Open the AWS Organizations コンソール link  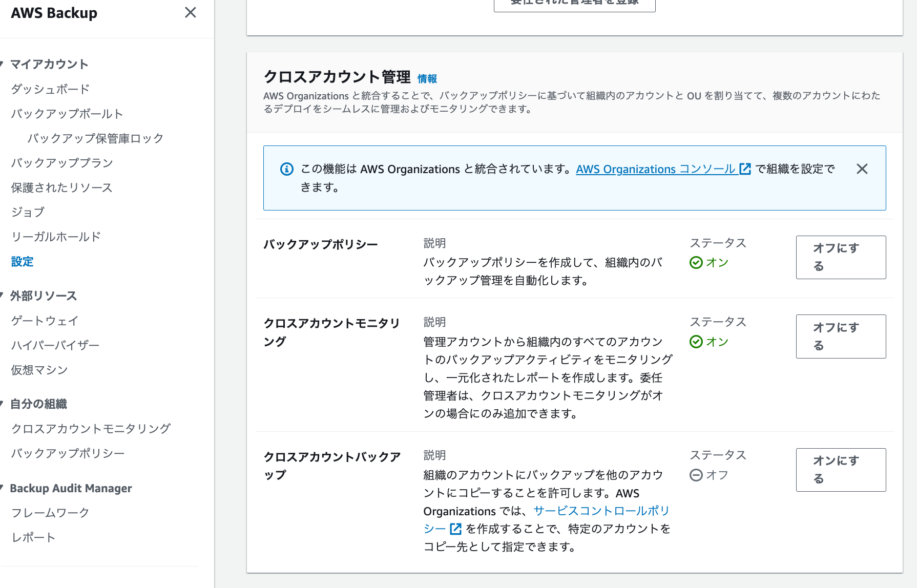[656, 169]
